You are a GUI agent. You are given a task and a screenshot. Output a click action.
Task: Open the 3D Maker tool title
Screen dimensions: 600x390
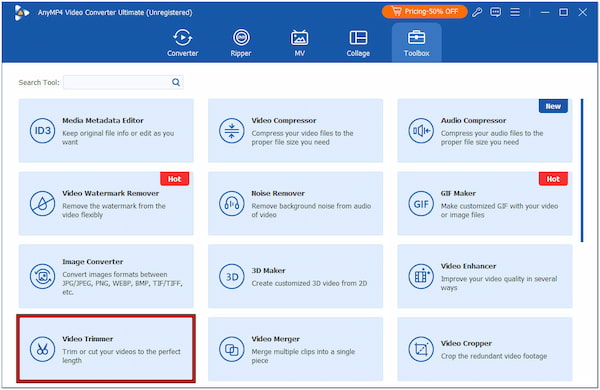click(x=268, y=271)
